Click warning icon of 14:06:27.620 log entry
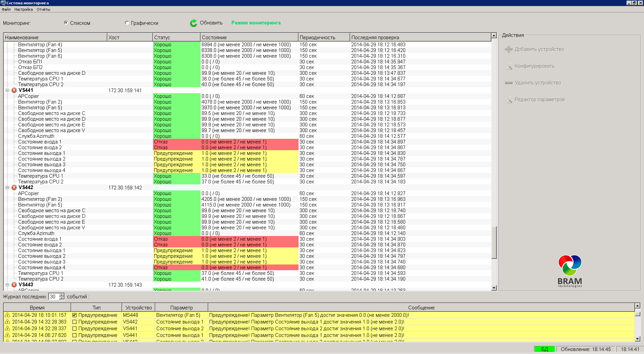Image resolution: width=644 pixels, height=354 pixels. point(7,335)
